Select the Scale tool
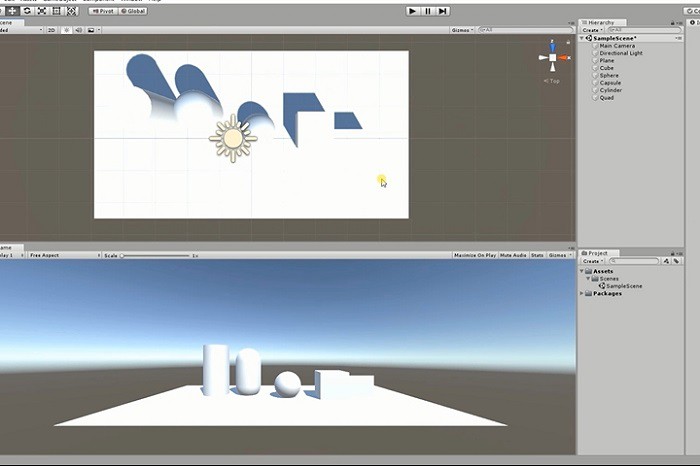The height and width of the screenshot is (466, 700). tap(41, 11)
